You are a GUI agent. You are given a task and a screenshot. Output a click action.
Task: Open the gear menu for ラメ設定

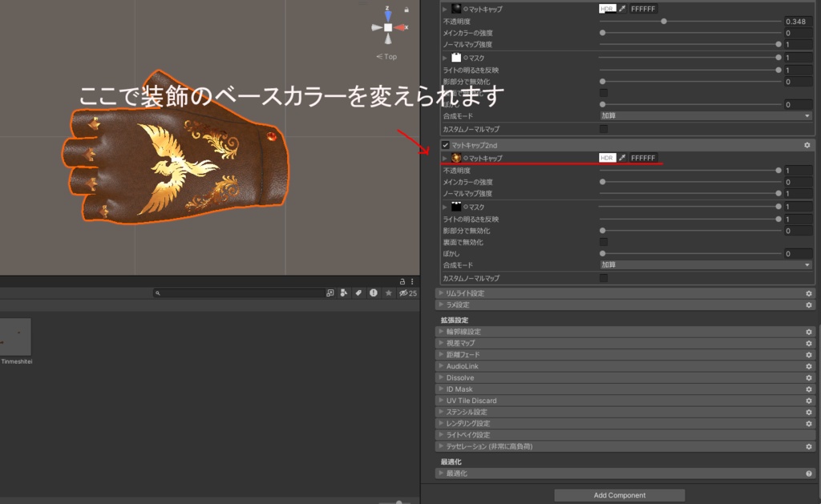[x=809, y=305]
